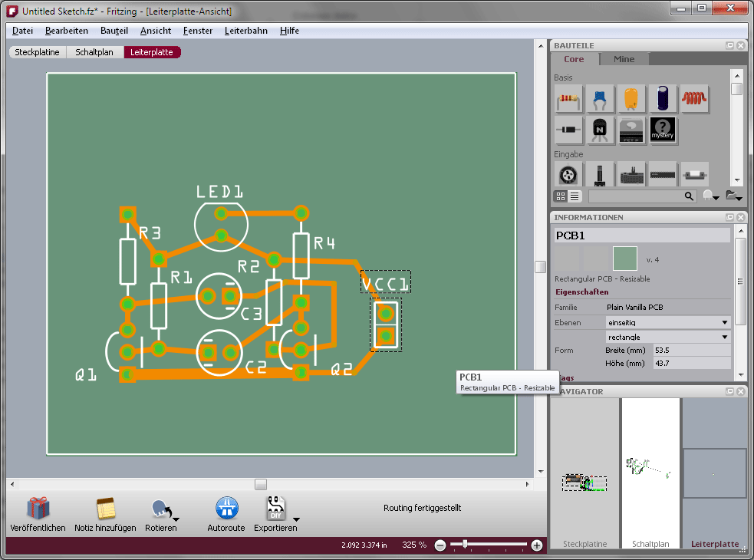Switch to the Steckplatine view
754x560 pixels.
pos(38,52)
